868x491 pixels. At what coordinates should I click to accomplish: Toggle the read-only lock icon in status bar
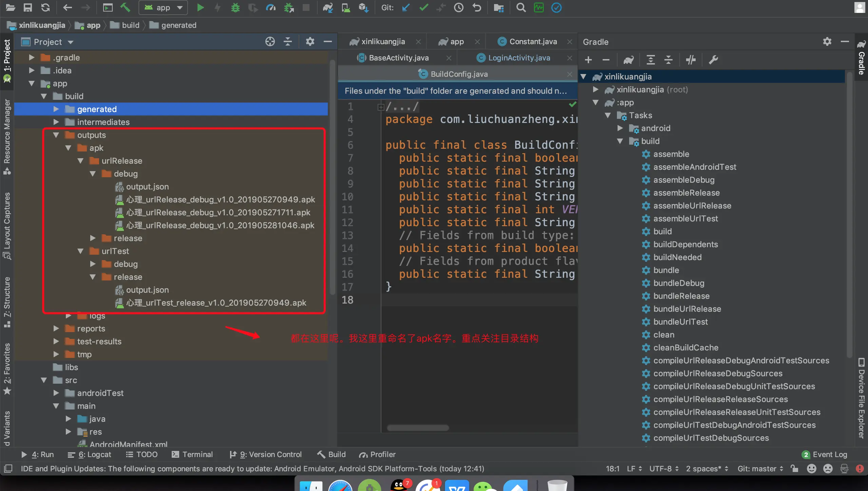coord(794,469)
